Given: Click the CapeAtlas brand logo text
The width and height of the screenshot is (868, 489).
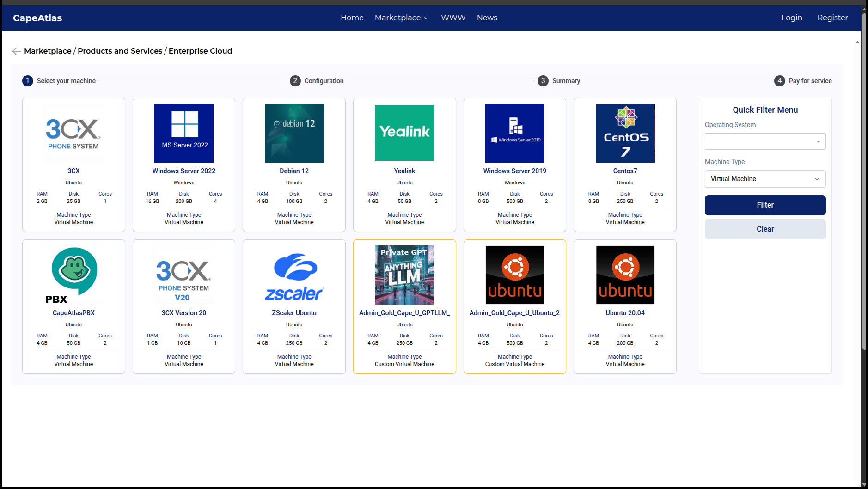Looking at the screenshot, I should click(37, 18).
